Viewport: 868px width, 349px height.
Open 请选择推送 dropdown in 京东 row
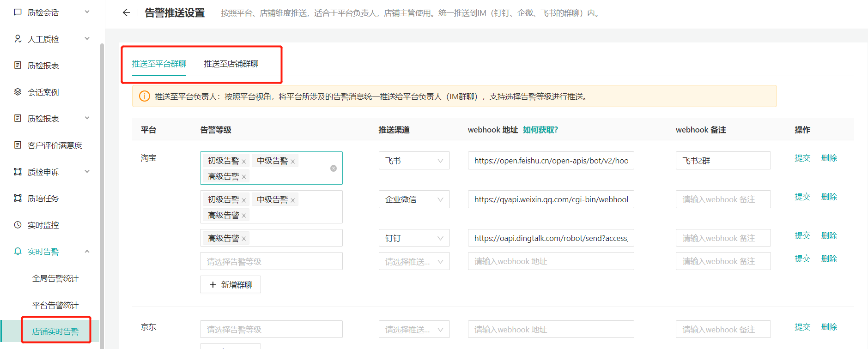click(414, 330)
